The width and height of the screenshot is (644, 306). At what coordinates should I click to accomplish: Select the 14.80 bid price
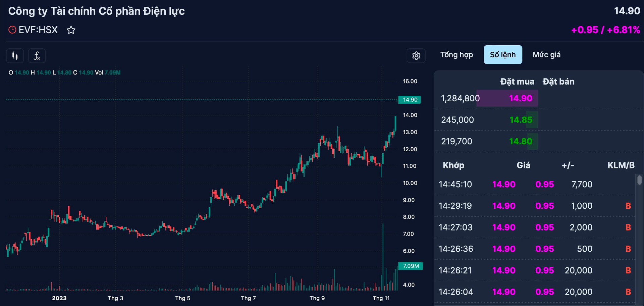(x=521, y=141)
